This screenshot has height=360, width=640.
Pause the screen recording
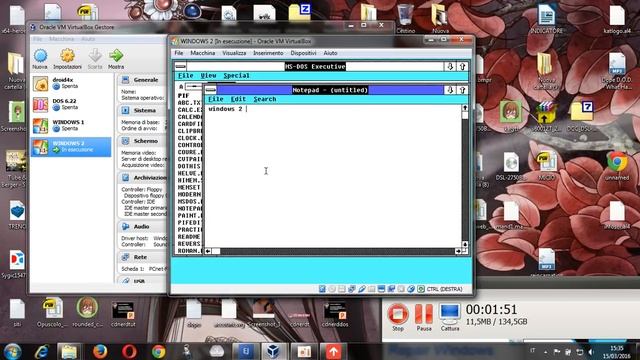[x=424, y=315]
